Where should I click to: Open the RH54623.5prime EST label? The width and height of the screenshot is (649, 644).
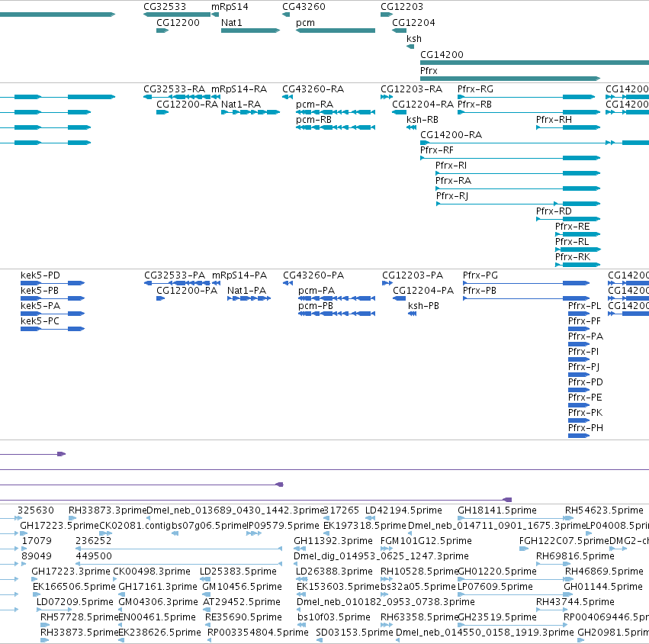[604, 510]
